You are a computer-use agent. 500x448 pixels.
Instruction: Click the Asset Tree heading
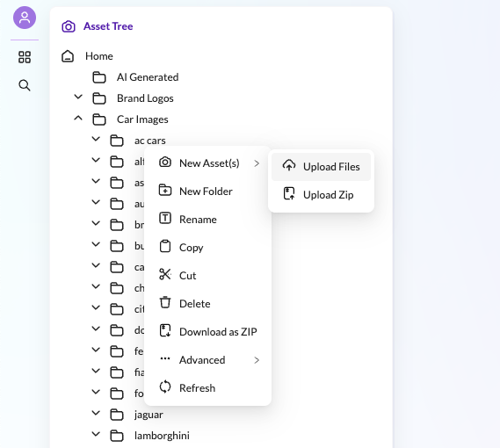[108, 26]
